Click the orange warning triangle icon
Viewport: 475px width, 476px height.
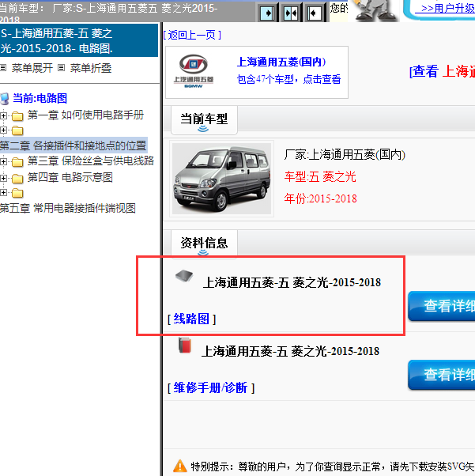tap(180, 466)
